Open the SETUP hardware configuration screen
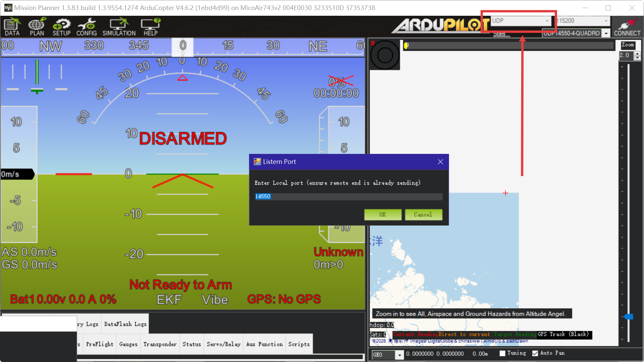 [x=61, y=27]
